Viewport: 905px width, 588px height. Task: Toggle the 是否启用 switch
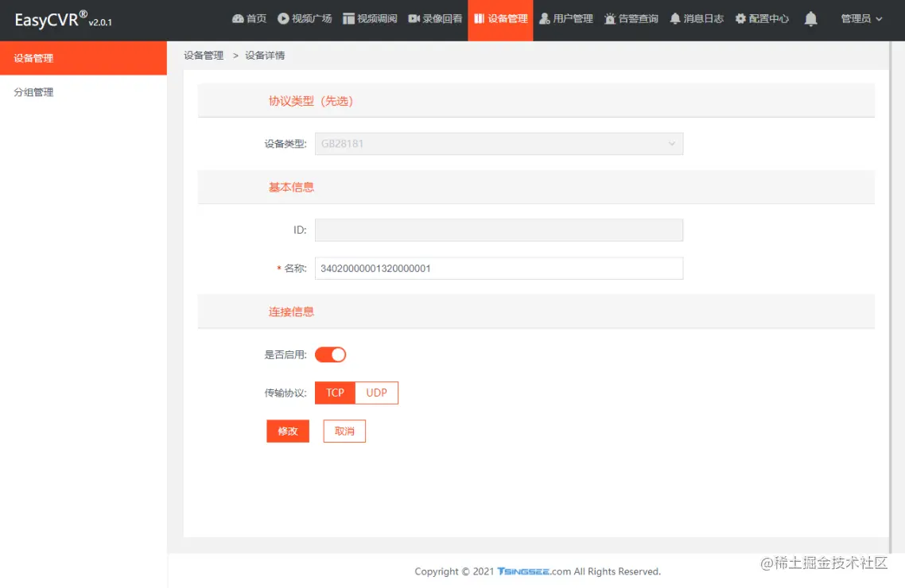tap(330, 354)
